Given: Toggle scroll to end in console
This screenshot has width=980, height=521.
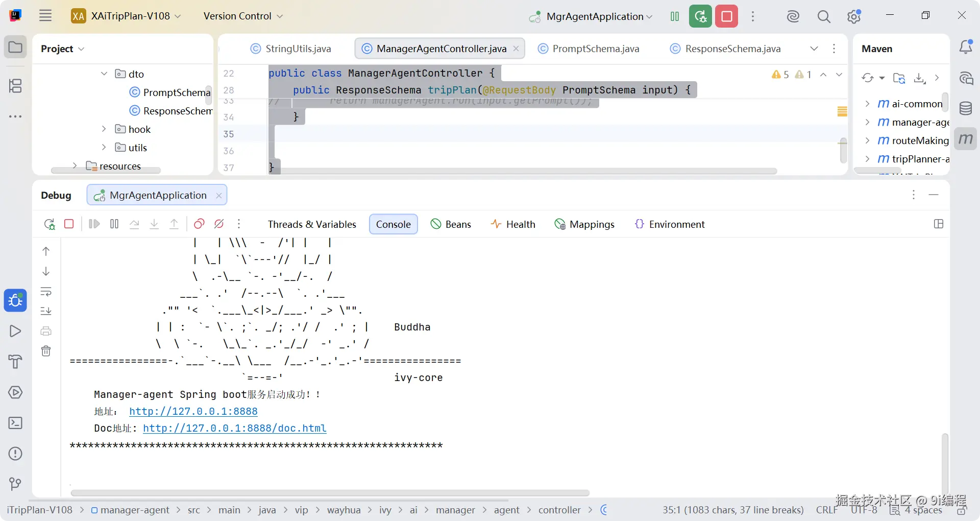Looking at the screenshot, I should 46,311.
